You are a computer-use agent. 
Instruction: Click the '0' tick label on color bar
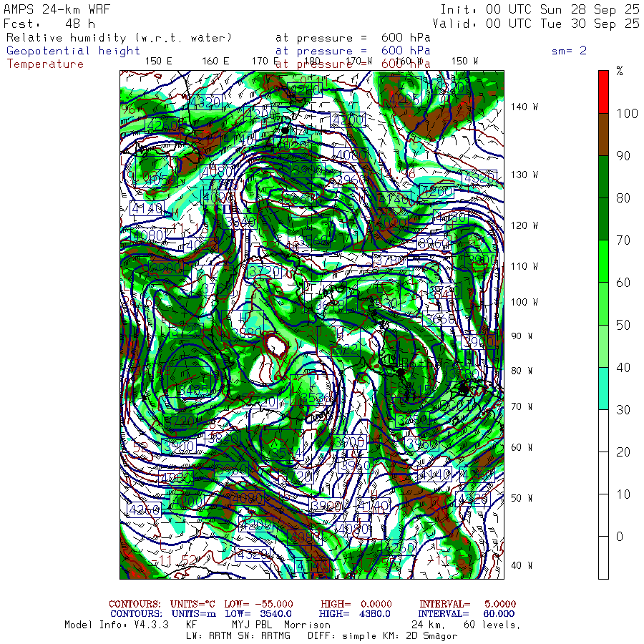coord(620,537)
